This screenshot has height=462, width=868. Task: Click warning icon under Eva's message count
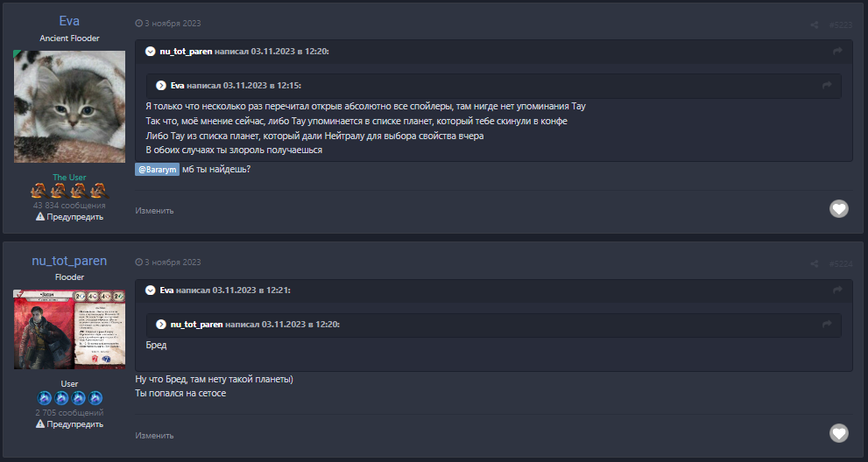point(40,217)
